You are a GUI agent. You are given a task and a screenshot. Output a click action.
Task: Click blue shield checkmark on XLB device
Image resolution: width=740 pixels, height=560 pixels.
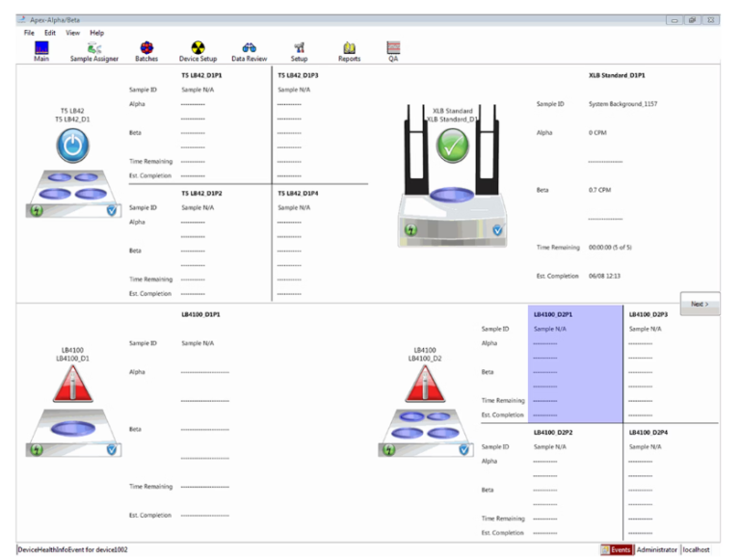click(497, 230)
